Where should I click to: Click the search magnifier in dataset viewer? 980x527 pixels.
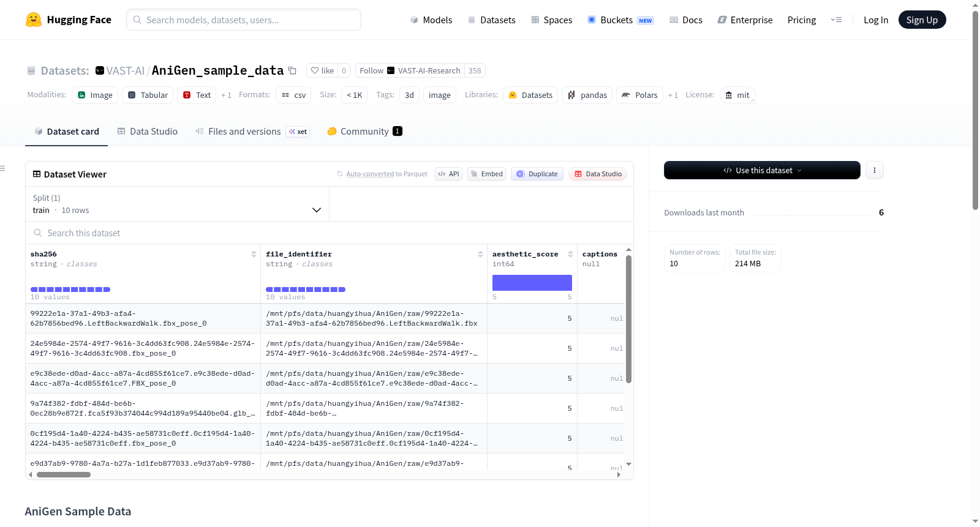38,233
